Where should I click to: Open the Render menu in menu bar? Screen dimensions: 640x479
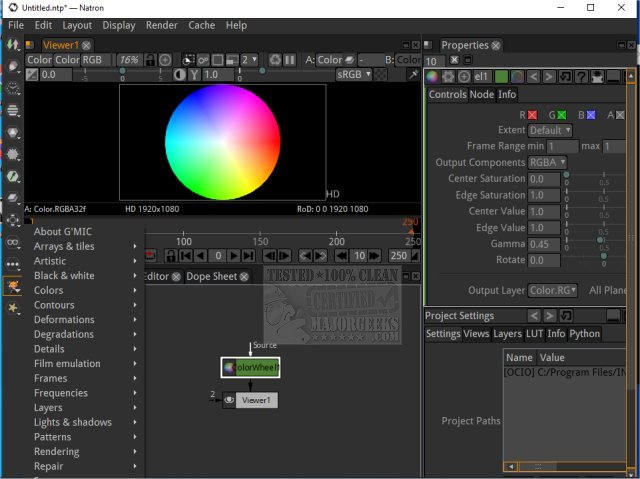(161, 25)
